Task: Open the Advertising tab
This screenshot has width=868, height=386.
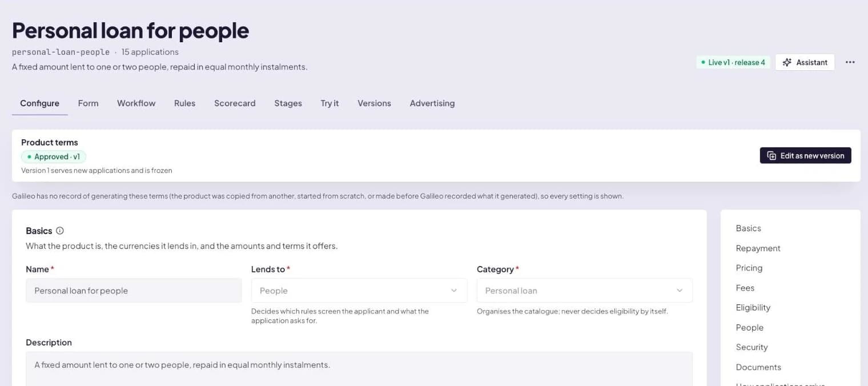Action: pyautogui.click(x=432, y=103)
